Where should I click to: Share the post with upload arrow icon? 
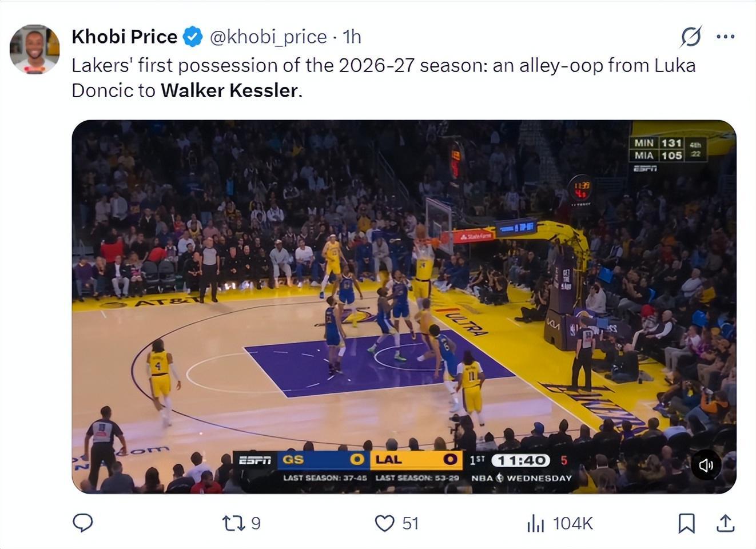(x=725, y=523)
